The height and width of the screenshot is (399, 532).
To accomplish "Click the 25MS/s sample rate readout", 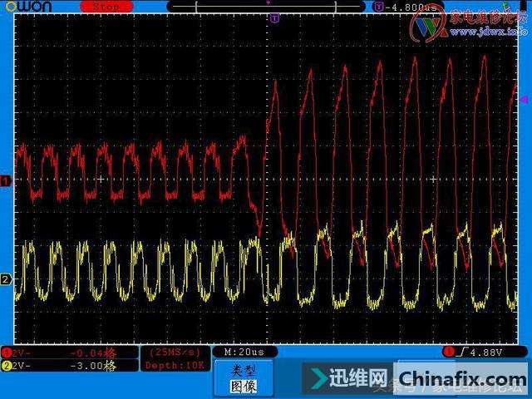I will click(x=174, y=352).
